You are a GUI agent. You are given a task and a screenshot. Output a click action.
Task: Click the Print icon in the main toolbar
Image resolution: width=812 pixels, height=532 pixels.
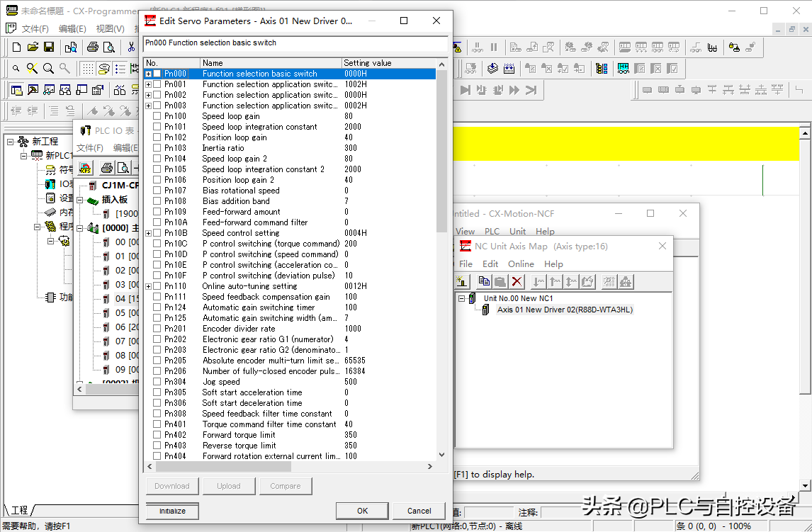point(92,47)
